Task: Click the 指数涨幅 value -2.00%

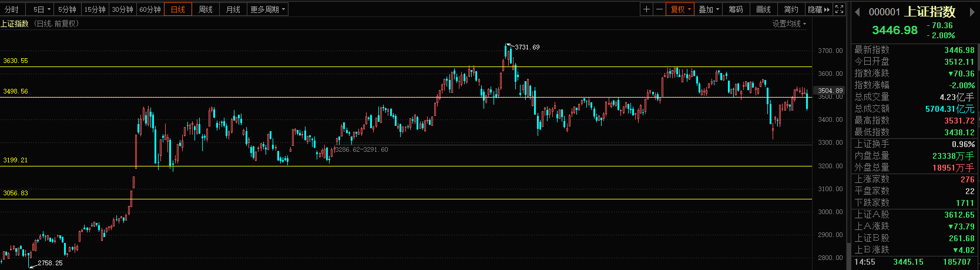Action: [x=962, y=85]
